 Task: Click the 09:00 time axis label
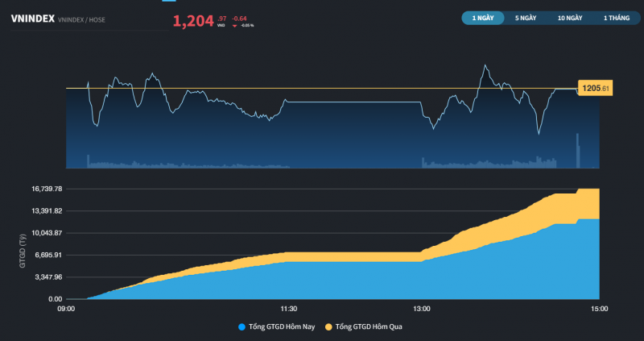pyautogui.click(x=66, y=309)
